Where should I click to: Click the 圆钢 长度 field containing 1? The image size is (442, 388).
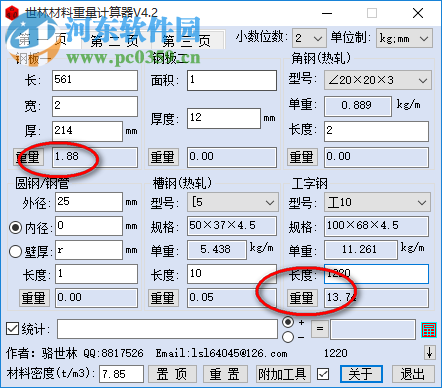tap(96, 274)
